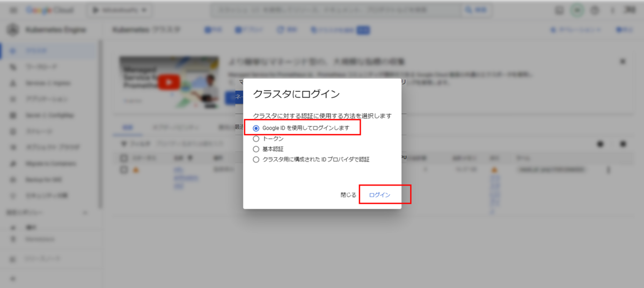Play the Managed Service for Prometheus video

click(169, 82)
